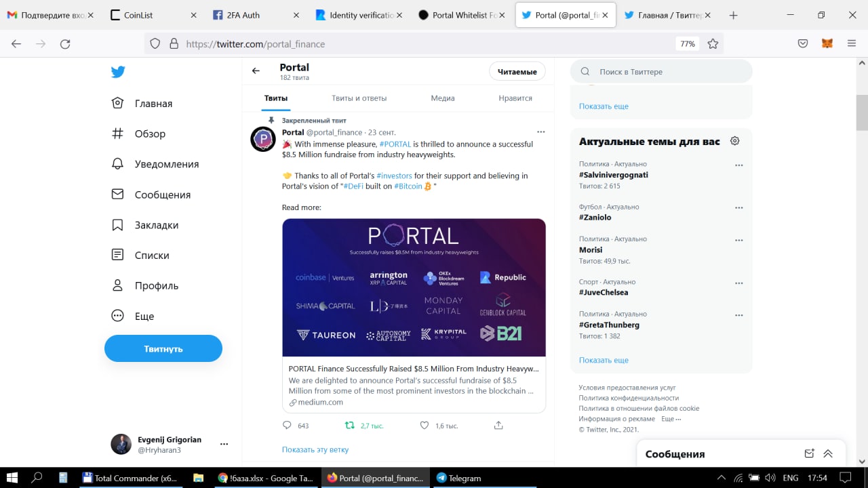Open the Pocket save icon
This screenshot has width=868, height=488.
point(803,43)
